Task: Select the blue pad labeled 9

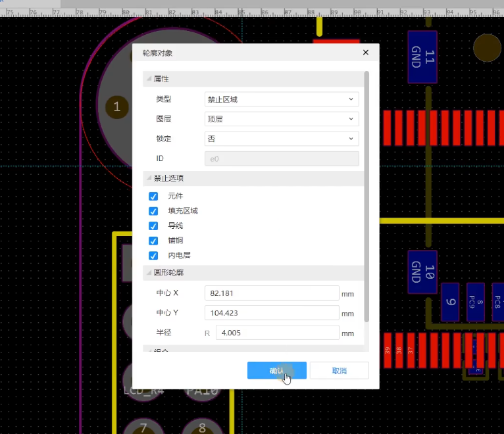Action: pos(450,302)
